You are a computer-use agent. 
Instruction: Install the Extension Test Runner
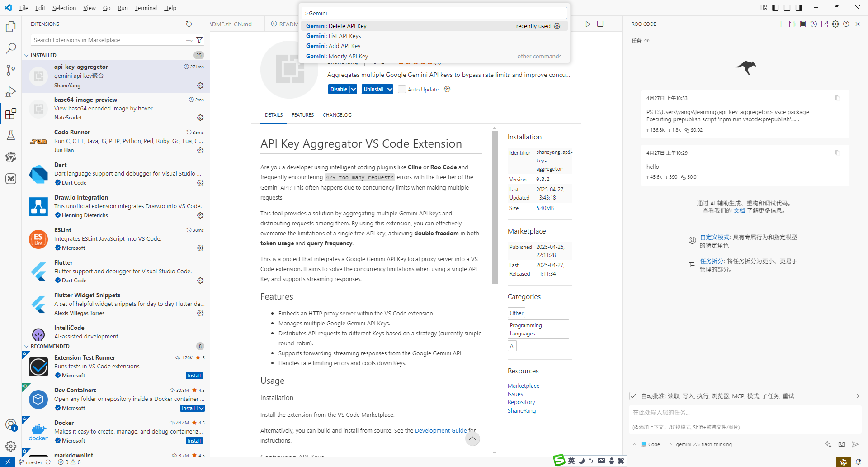click(194, 376)
